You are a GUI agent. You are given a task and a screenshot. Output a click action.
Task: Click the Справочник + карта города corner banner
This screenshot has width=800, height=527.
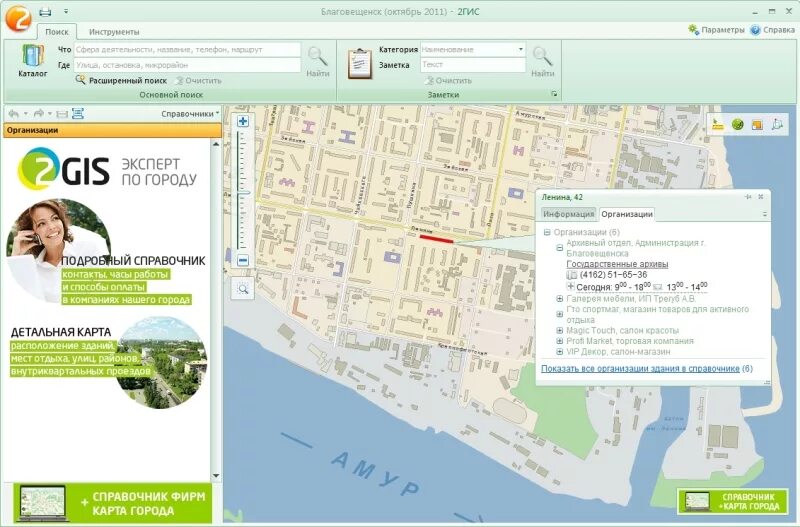[x=732, y=501]
